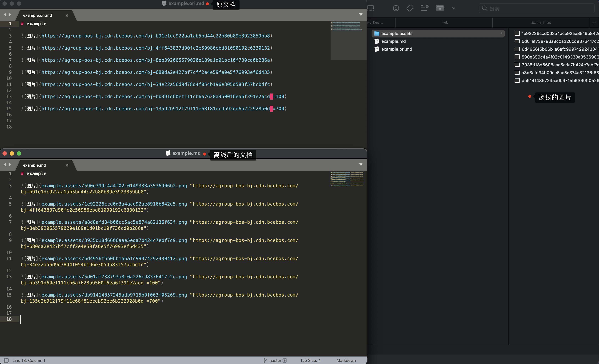Open the Markdown syntax selector
The height and width of the screenshot is (364, 599).
[346, 360]
